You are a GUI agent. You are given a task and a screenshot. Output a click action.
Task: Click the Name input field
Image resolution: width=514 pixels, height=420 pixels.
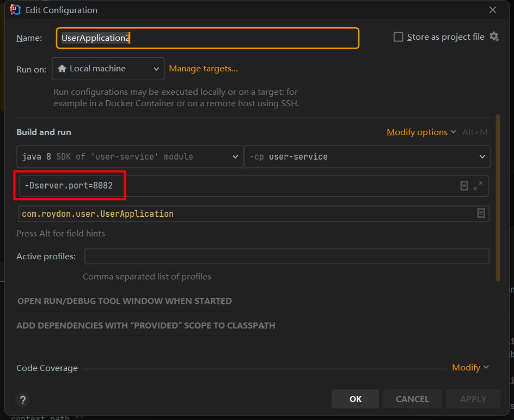click(207, 38)
